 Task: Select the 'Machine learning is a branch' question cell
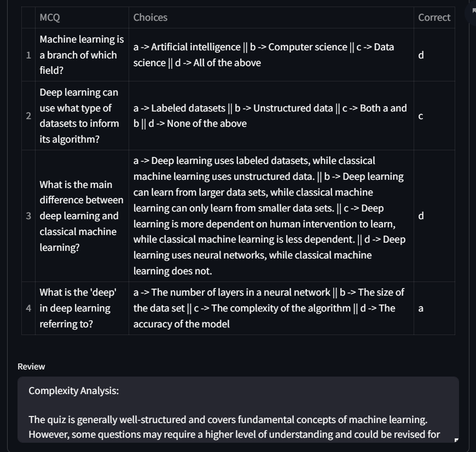pos(82,55)
